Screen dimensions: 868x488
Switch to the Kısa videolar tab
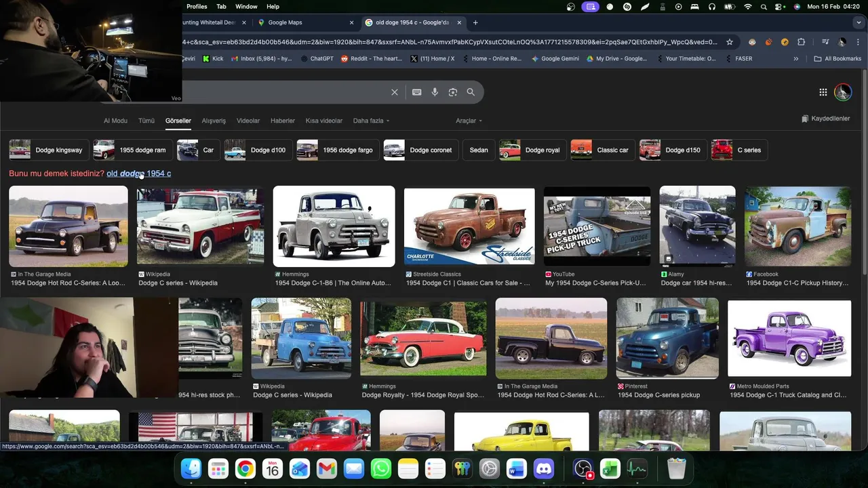click(x=324, y=121)
